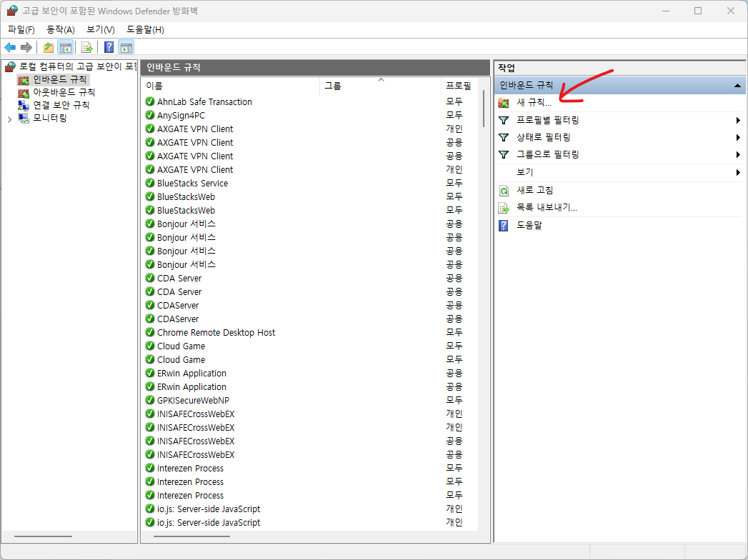Click the 연결 보안 규칙 tree icon
Screen dimensions: 748x560
click(24, 105)
